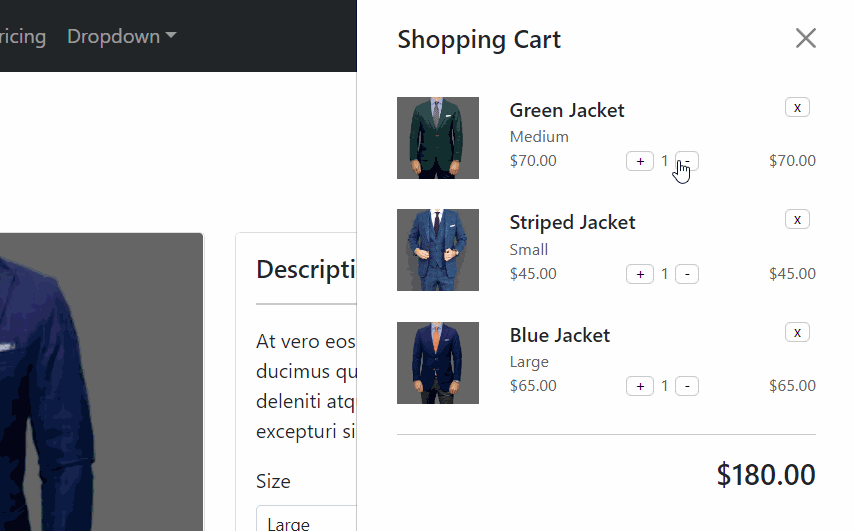The image size is (854, 531).
Task: Click the Medium size label
Action: (x=539, y=137)
